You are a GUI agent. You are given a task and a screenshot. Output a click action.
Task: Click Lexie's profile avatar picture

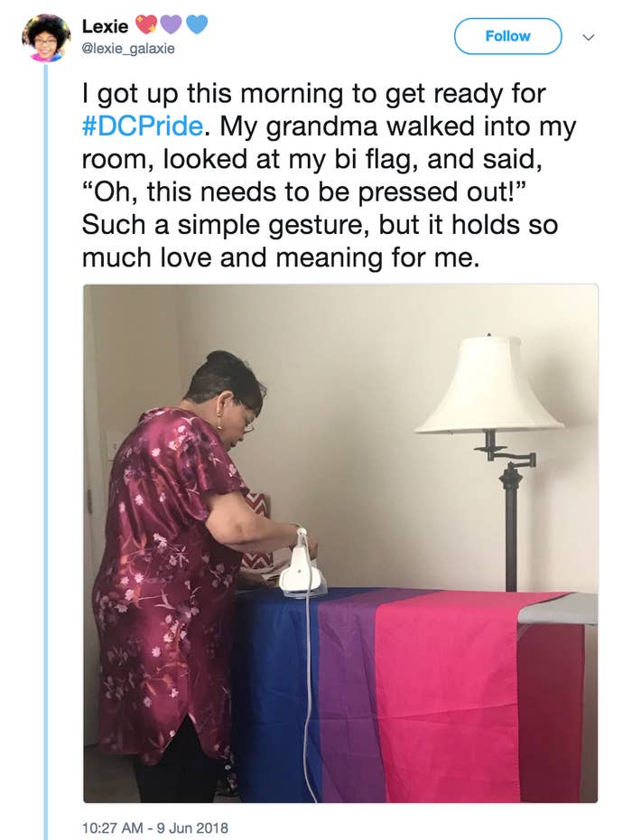pyautogui.click(x=46, y=38)
